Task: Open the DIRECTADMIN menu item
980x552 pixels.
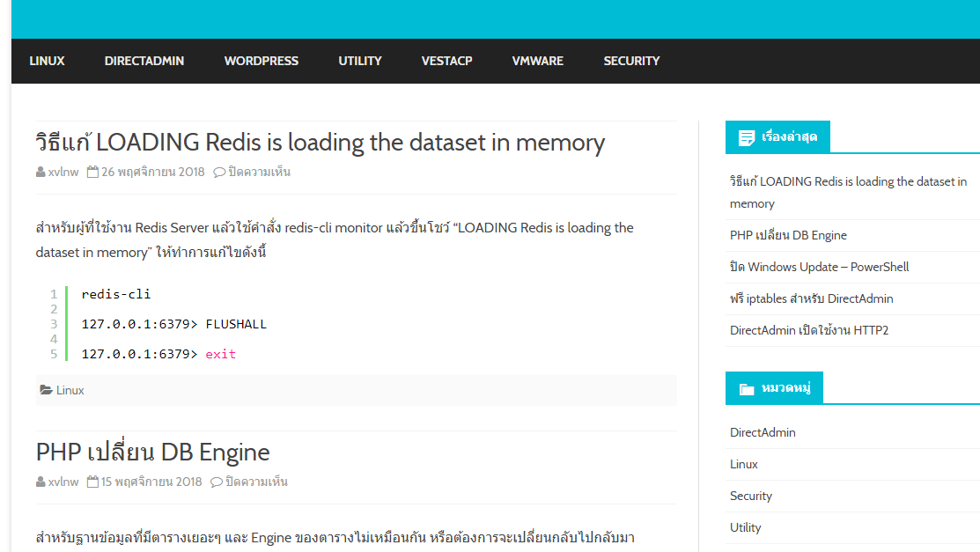Action: [144, 61]
